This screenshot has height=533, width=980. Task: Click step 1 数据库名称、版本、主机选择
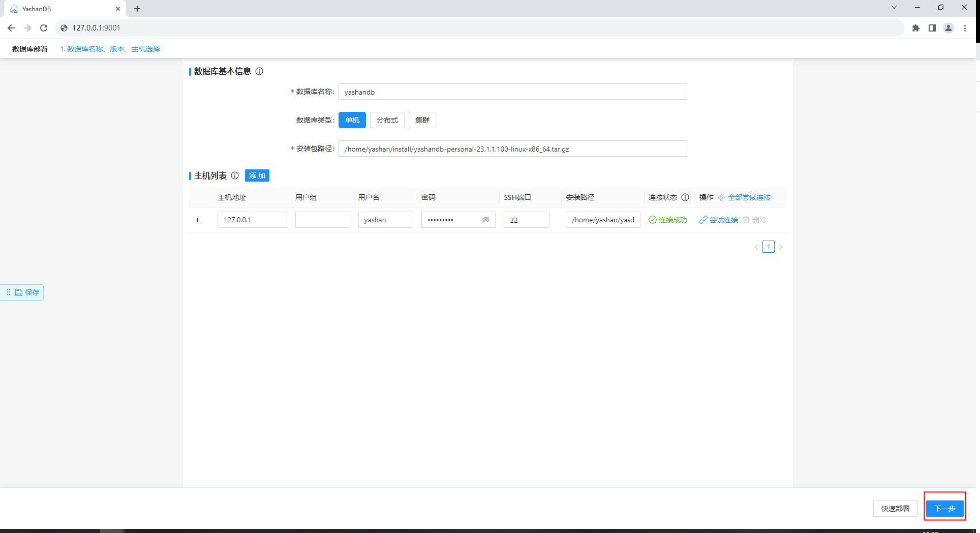tap(110, 49)
